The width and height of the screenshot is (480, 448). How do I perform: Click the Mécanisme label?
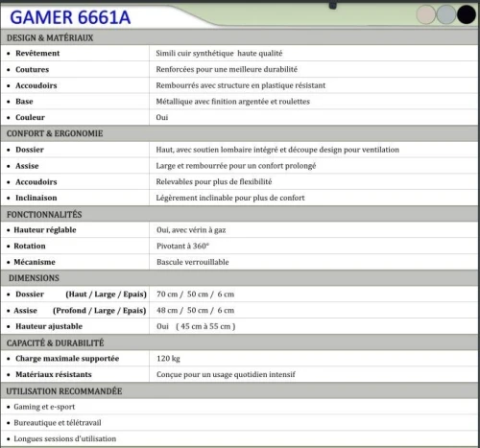pos(35,262)
